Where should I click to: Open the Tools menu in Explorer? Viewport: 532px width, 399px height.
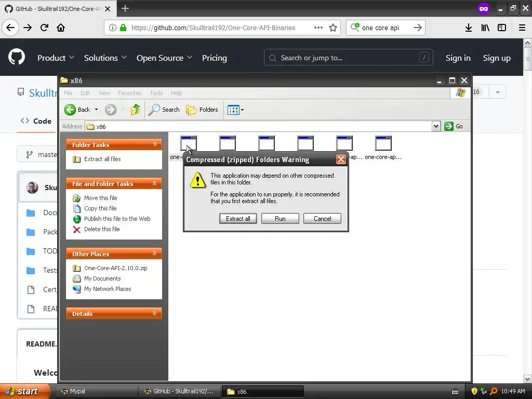click(156, 93)
